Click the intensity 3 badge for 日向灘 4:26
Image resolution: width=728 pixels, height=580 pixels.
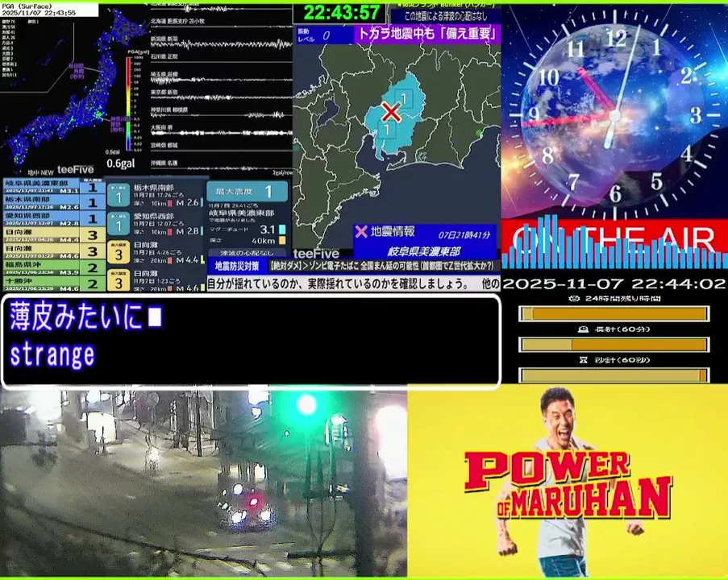(119, 252)
